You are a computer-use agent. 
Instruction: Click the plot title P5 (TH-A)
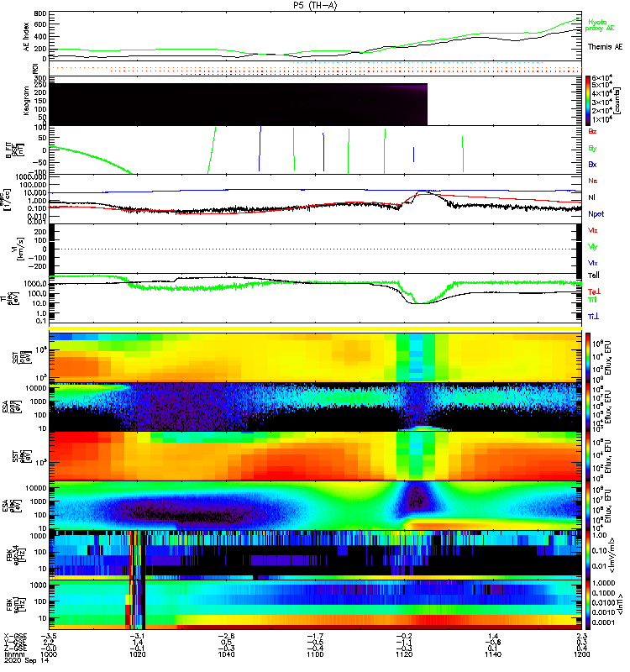coord(315,5)
